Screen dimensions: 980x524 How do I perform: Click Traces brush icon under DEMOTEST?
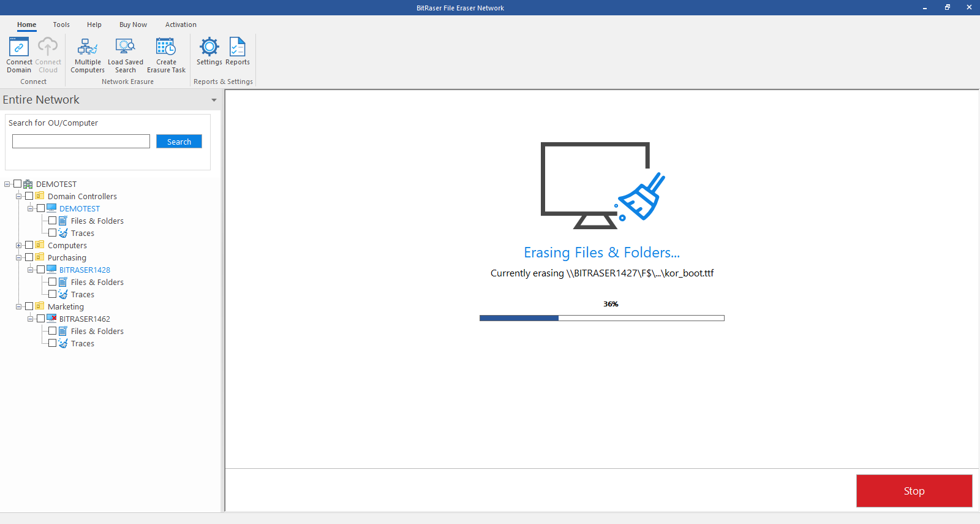(x=63, y=233)
